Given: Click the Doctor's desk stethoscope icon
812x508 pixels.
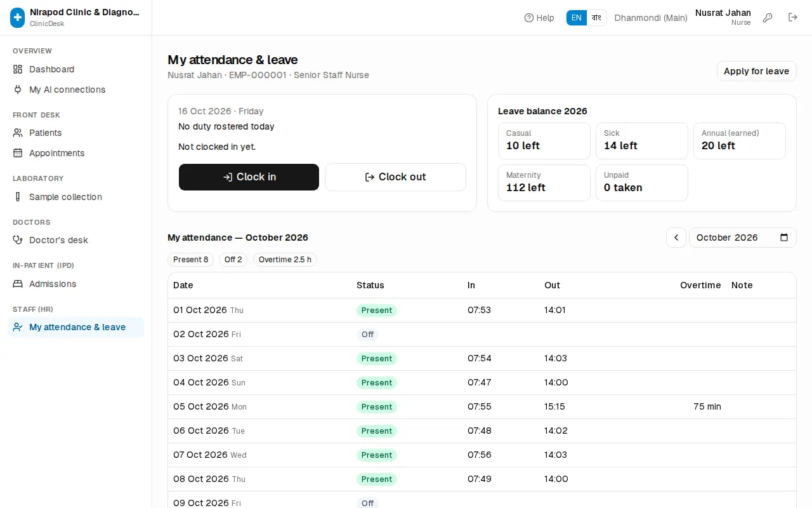Looking at the screenshot, I should (18, 240).
